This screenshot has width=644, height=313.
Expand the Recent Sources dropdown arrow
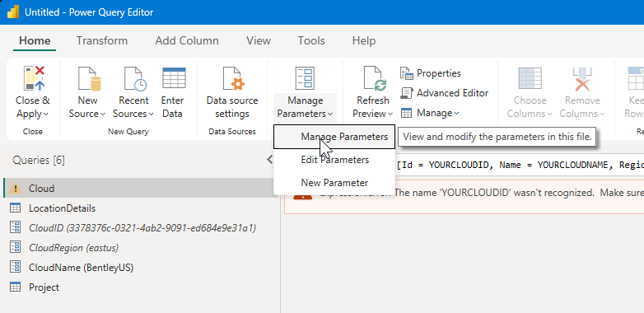[x=152, y=114]
